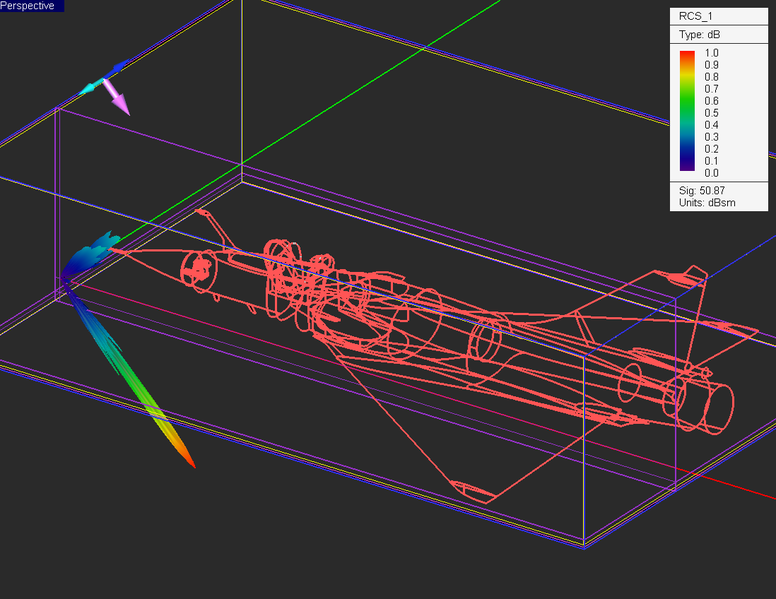This screenshot has width=776, height=599.
Task: Click the pink incident wave arrow
Action: click(x=120, y=101)
